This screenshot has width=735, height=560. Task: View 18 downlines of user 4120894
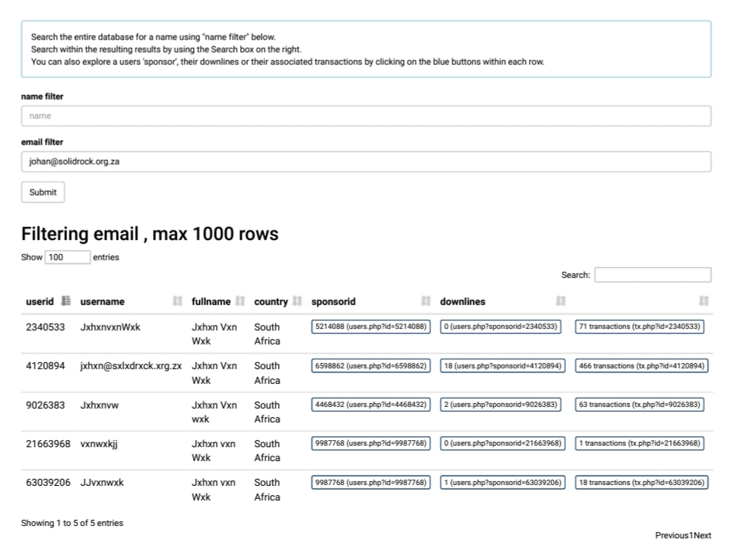(503, 365)
